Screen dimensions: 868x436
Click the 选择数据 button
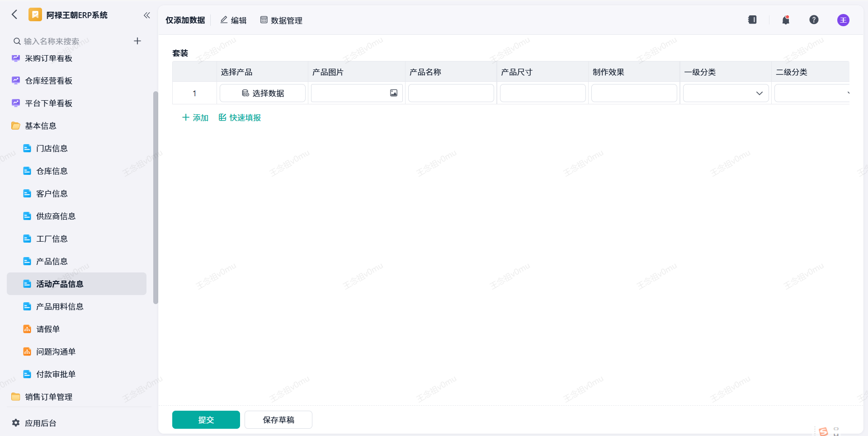click(263, 93)
